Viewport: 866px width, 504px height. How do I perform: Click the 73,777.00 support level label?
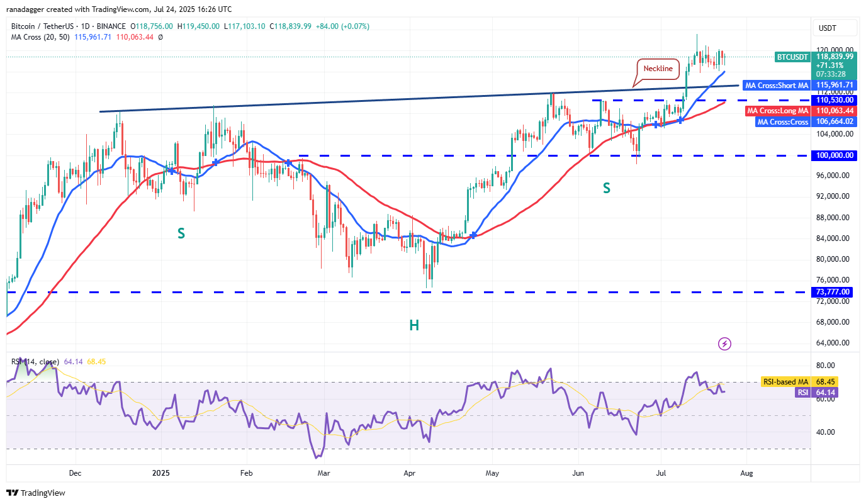click(x=832, y=291)
